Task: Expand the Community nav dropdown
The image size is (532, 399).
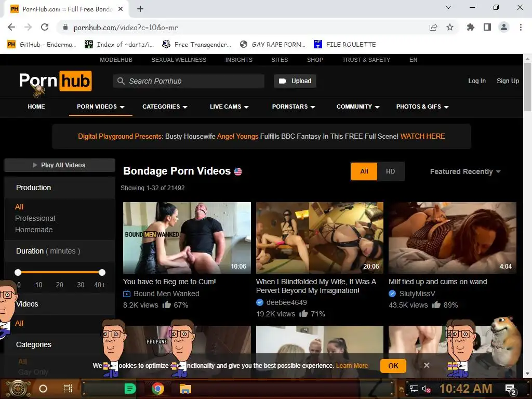Action: pos(358,107)
